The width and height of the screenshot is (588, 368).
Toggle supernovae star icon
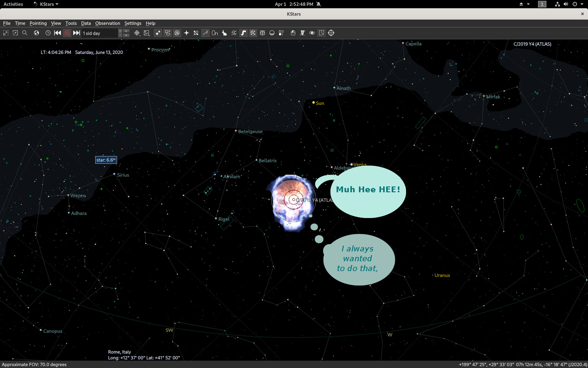pyautogui.click(x=187, y=33)
